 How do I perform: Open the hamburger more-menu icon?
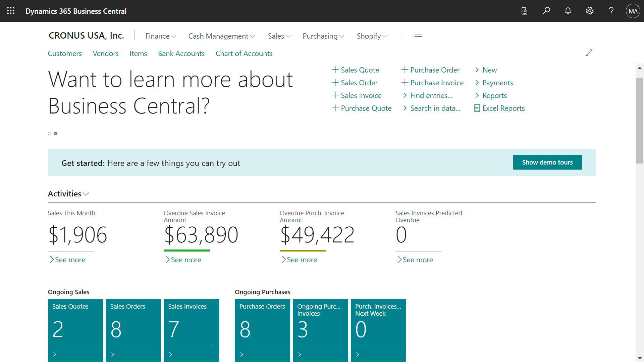[x=418, y=35]
